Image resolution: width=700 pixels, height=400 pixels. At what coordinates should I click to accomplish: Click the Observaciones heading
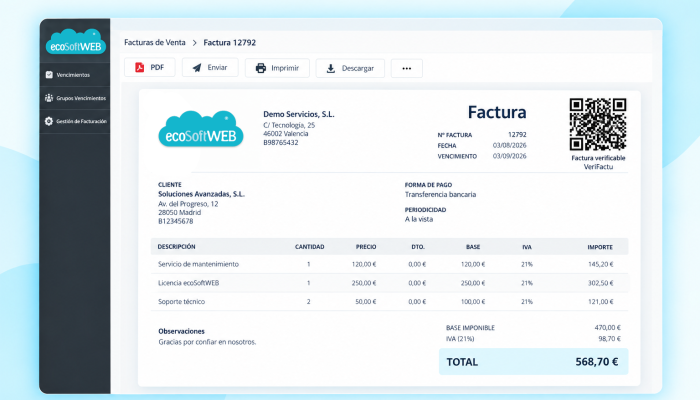coord(181,331)
